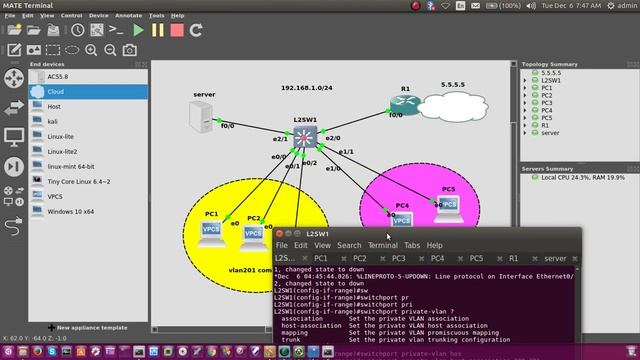Expand PC5 in Topology Summary

pyautogui.click(x=525, y=118)
